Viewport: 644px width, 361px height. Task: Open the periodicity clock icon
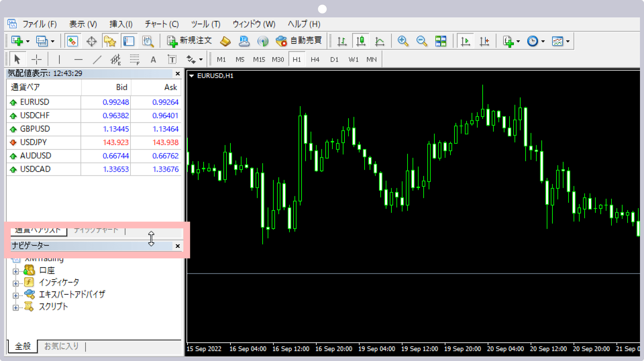tap(533, 41)
